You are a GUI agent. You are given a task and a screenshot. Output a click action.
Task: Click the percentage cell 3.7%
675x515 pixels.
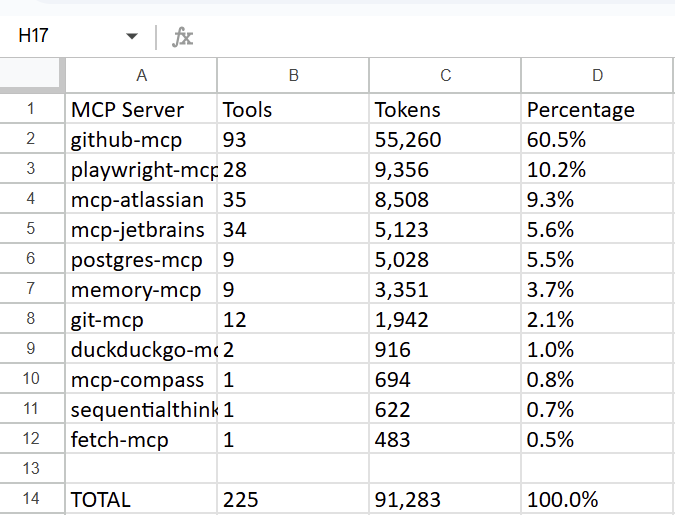tap(597, 289)
